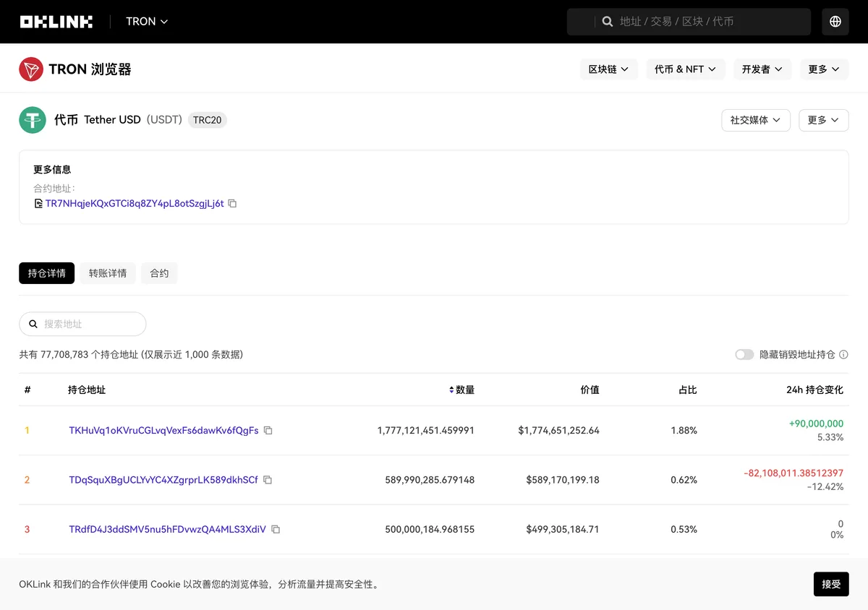Click the −82,108,011.38512397 holding change

793,473
